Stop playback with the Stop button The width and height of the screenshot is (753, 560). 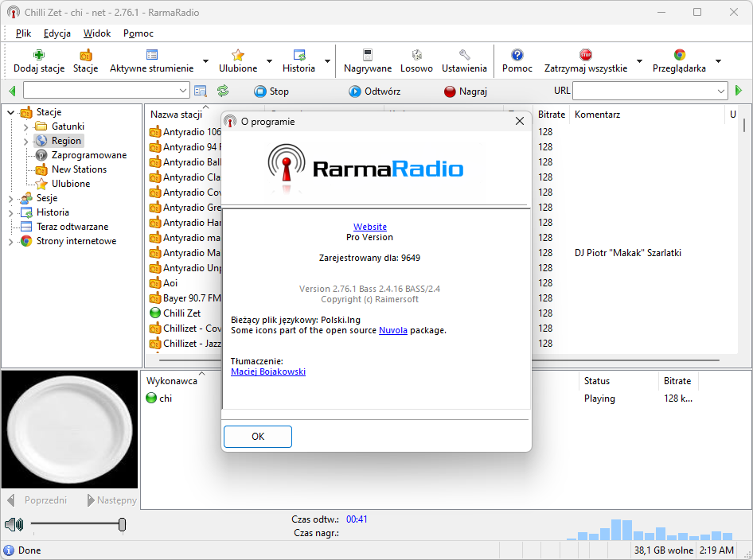pyautogui.click(x=271, y=91)
